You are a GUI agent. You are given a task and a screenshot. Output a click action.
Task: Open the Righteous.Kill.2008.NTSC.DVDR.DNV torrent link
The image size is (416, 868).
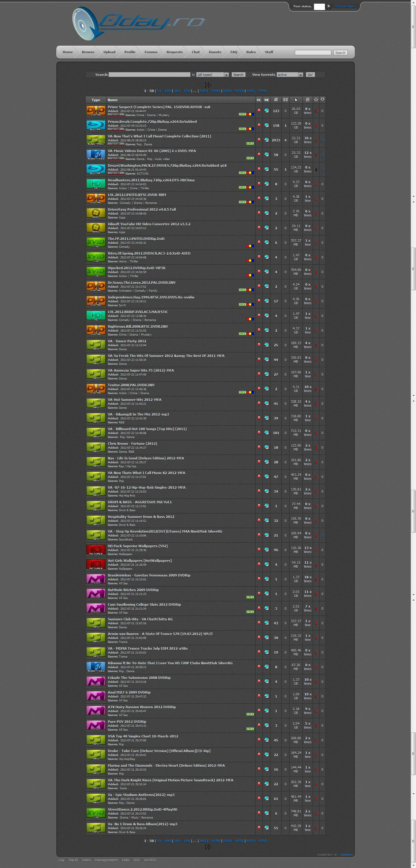pyautogui.click(x=138, y=326)
